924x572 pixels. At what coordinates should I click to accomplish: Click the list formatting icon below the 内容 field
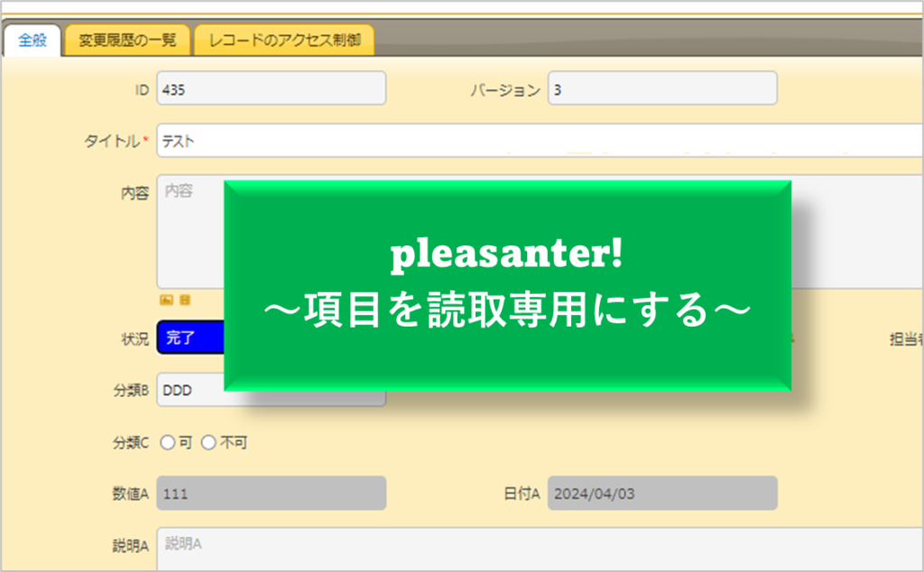pos(184,299)
